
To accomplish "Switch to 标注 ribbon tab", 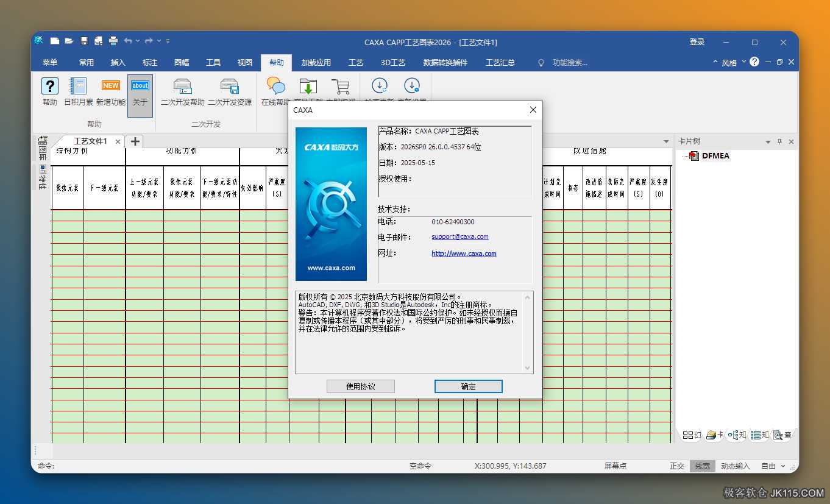I will coord(150,62).
